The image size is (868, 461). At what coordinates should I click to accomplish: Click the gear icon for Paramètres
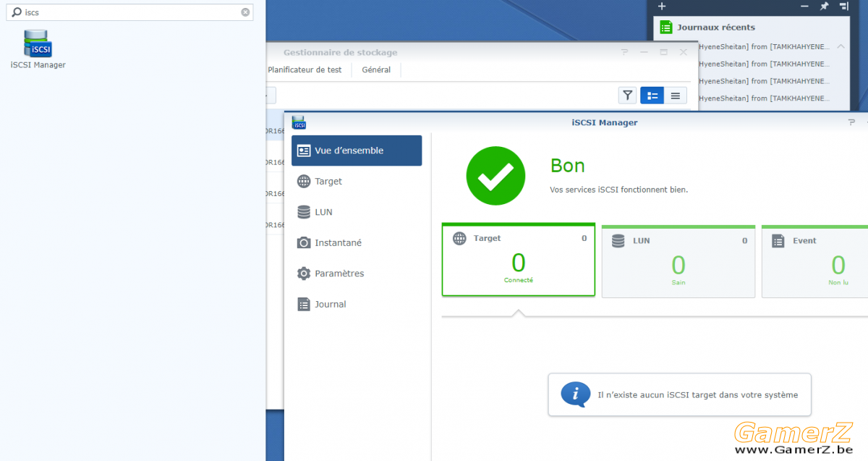click(x=304, y=274)
